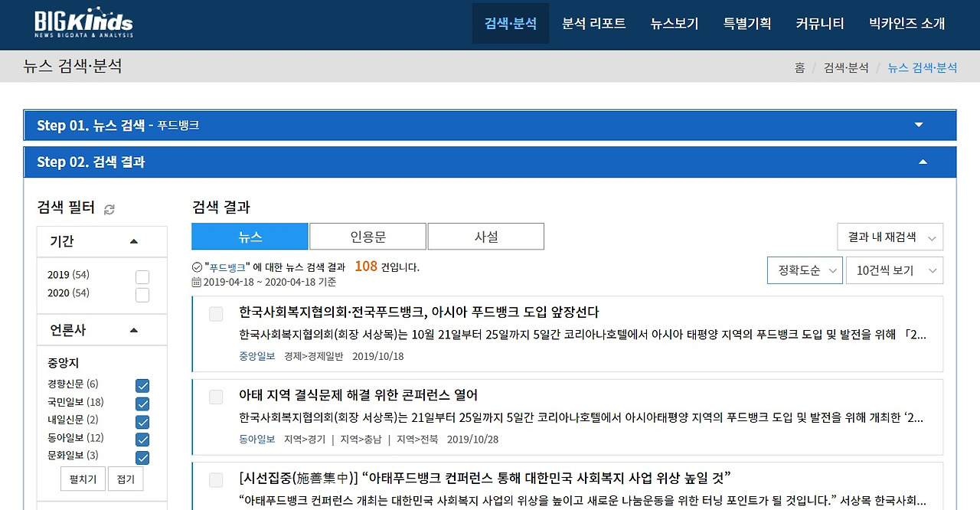Image resolution: width=980 pixels, height=510 pixels.
Task: Check the 2020 period checkbox
Action: click(142, 293)
